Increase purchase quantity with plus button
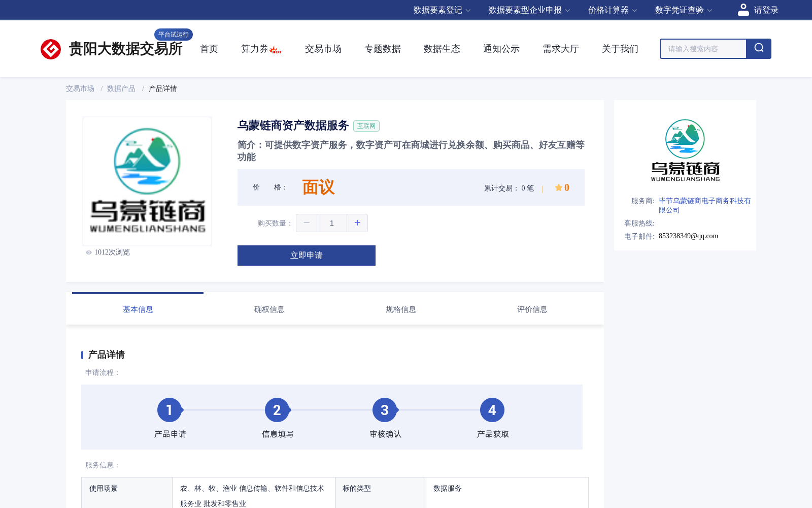 (x=357, y=223)
